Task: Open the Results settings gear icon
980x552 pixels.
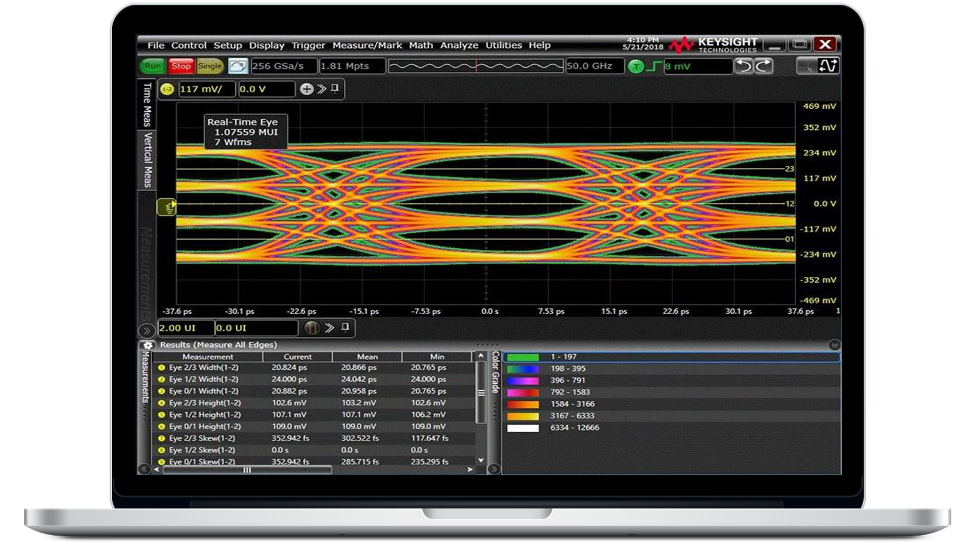Action: [148, 345]
